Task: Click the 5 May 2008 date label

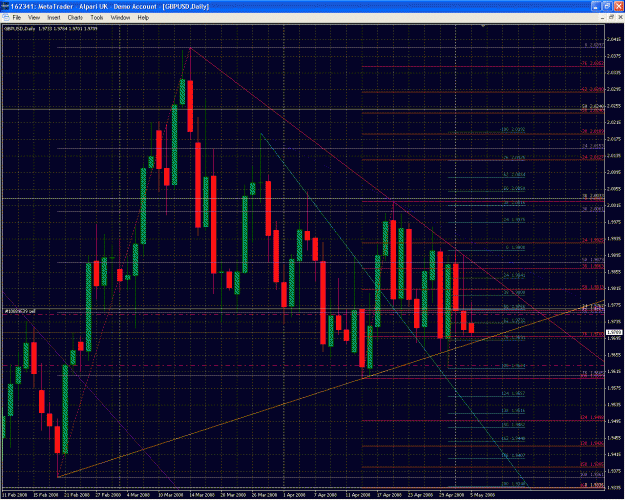Action: pos(482,495)
